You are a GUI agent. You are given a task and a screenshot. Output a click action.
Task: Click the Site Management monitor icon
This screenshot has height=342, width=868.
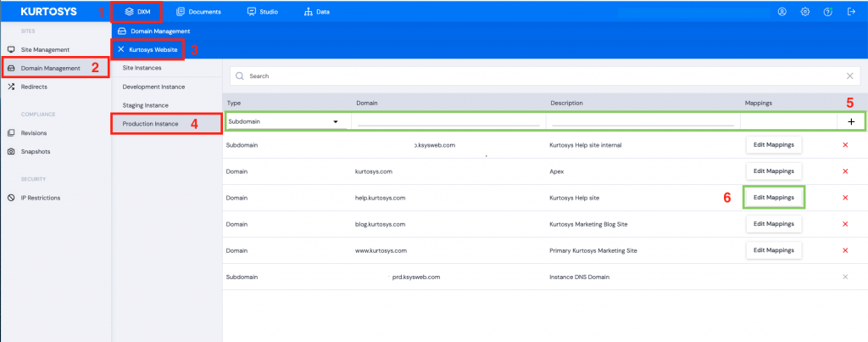point(11,49)
